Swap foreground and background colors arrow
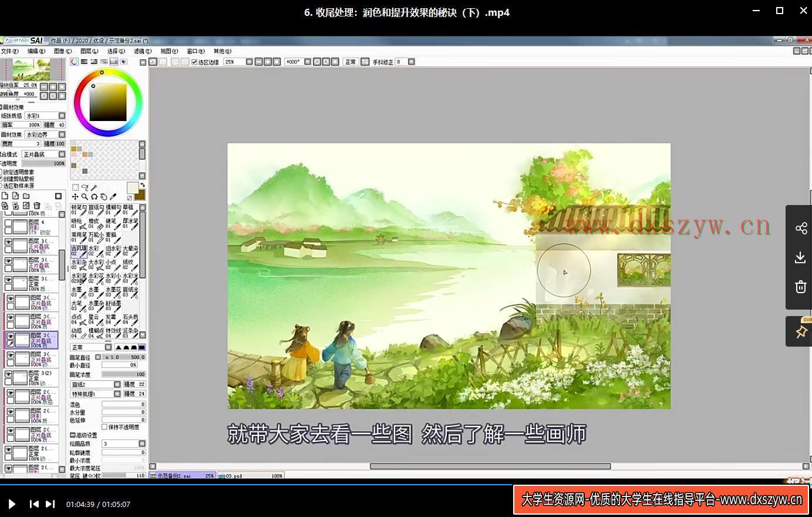The width and height of the screenshot is (812, 517). tap(141, 186)
